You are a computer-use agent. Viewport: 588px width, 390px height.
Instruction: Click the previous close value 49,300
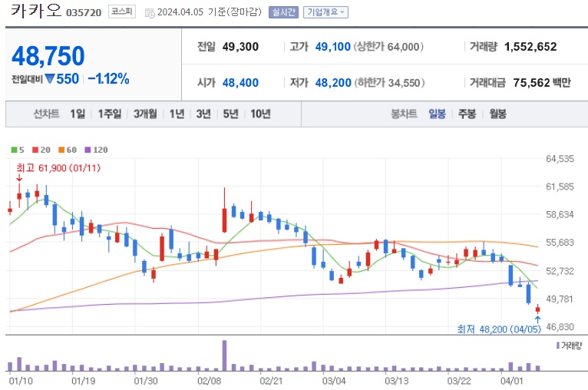click(240, 47)
